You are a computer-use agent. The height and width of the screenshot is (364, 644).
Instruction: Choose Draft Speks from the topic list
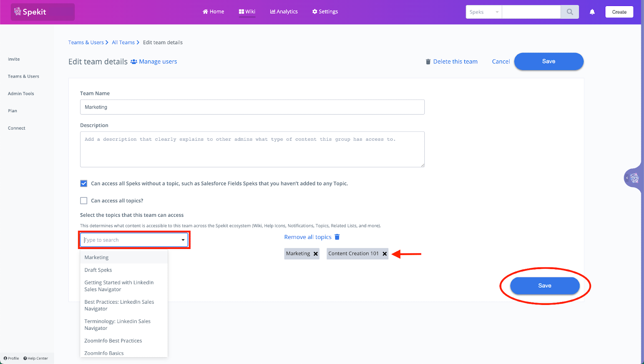(124, 270)
